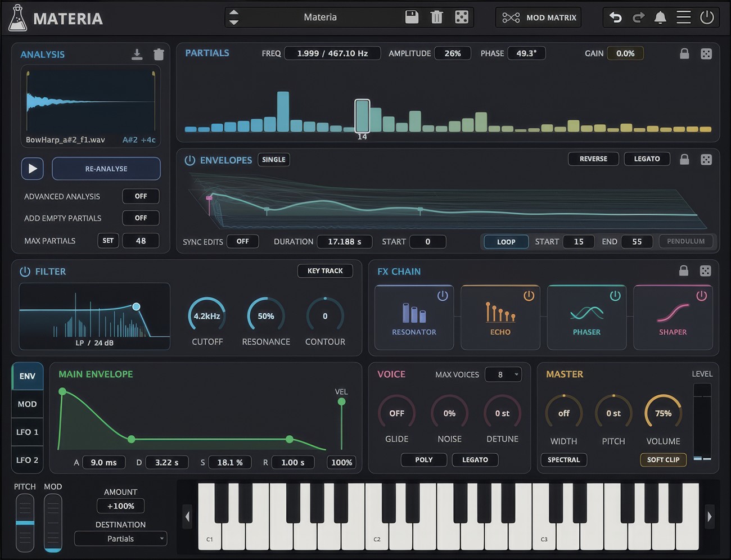Screen dimensions: 731x560
Task: Click the Reverse envelopes button
Action: point(593,159)
